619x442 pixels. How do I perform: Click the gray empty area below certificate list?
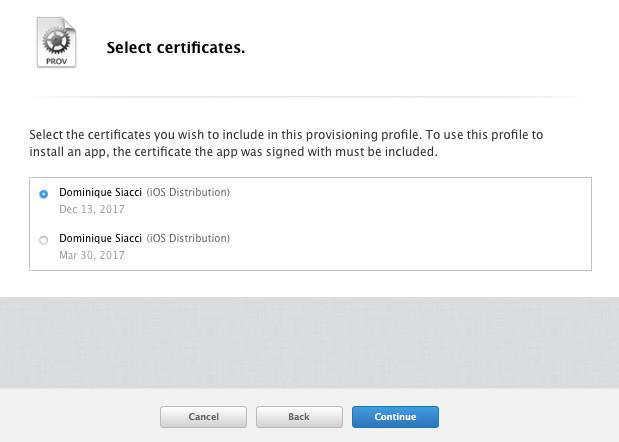(309, 340)
